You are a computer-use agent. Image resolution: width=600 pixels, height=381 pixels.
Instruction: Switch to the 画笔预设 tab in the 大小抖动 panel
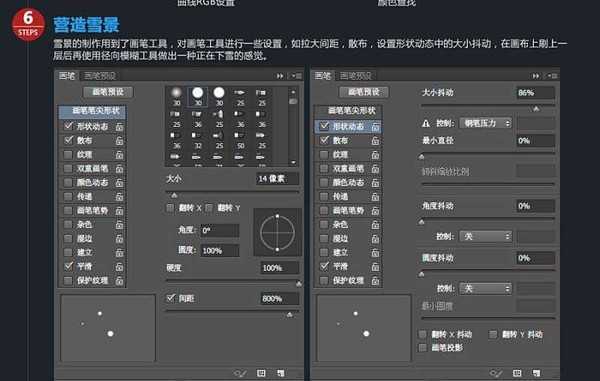[x=356, y=76]
